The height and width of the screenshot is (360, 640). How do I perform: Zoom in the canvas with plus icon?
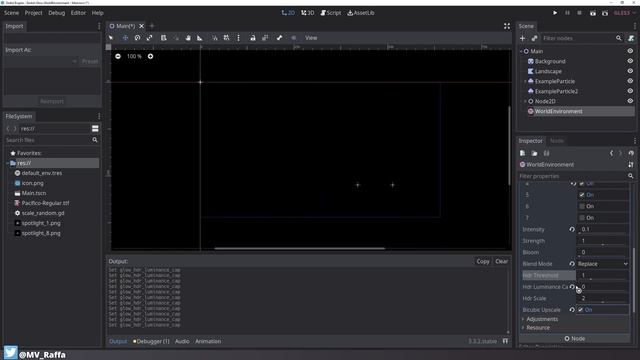pos(150,56)
